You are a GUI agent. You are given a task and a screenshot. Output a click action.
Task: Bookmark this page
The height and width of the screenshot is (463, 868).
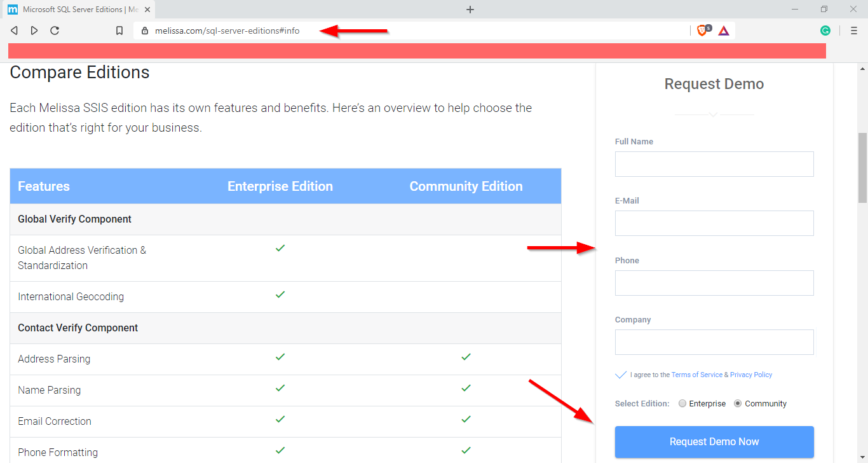119,31
